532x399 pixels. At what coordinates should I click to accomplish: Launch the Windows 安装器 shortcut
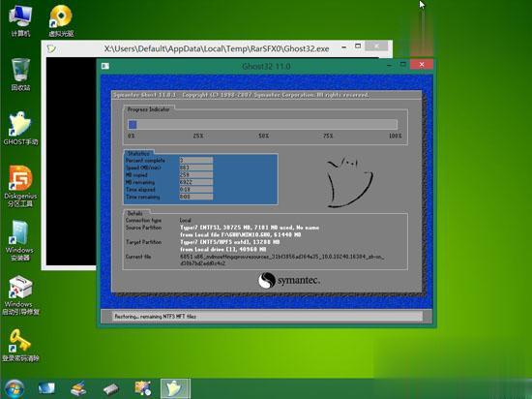(19, 240)
